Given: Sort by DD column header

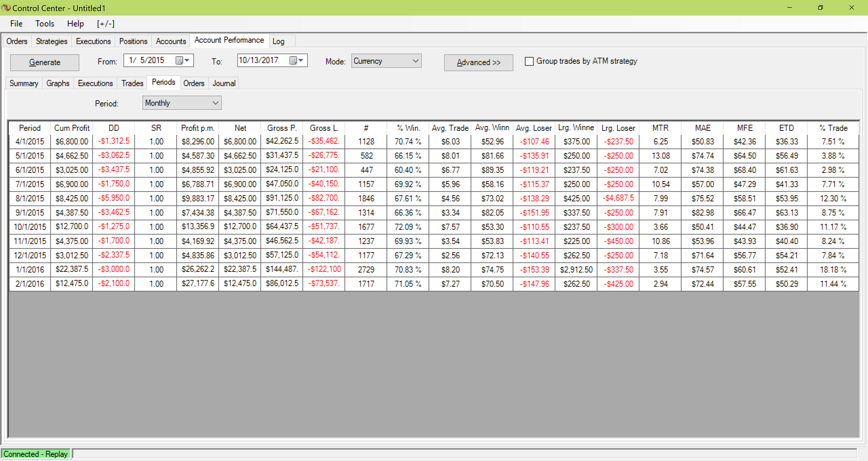Looking at the screenshot, I should 114,128.
